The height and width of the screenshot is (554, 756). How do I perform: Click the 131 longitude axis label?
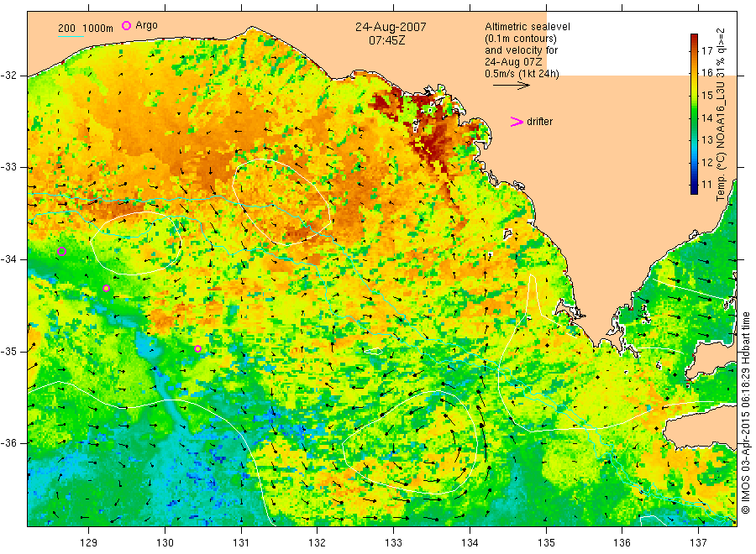coord(241,543)
